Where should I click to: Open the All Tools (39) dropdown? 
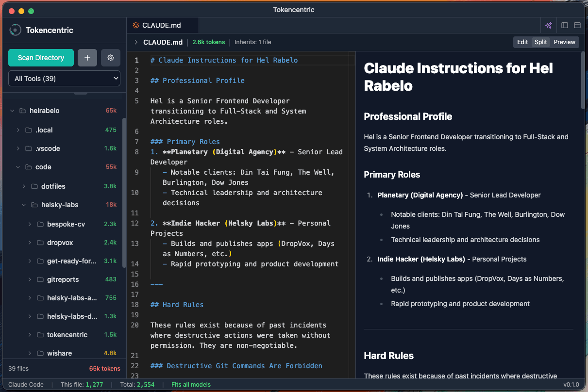point(64,78)
